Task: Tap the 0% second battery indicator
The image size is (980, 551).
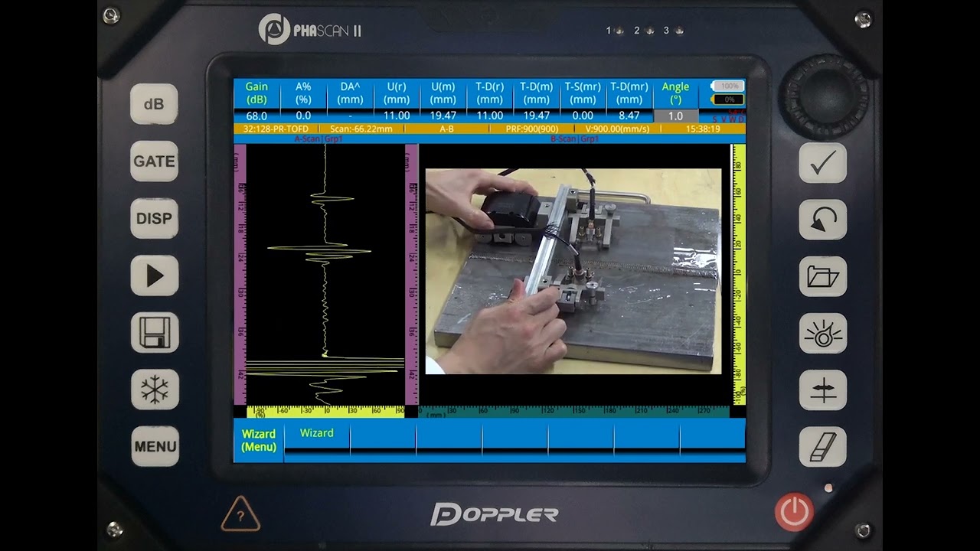Action: (x=728, y=99)
